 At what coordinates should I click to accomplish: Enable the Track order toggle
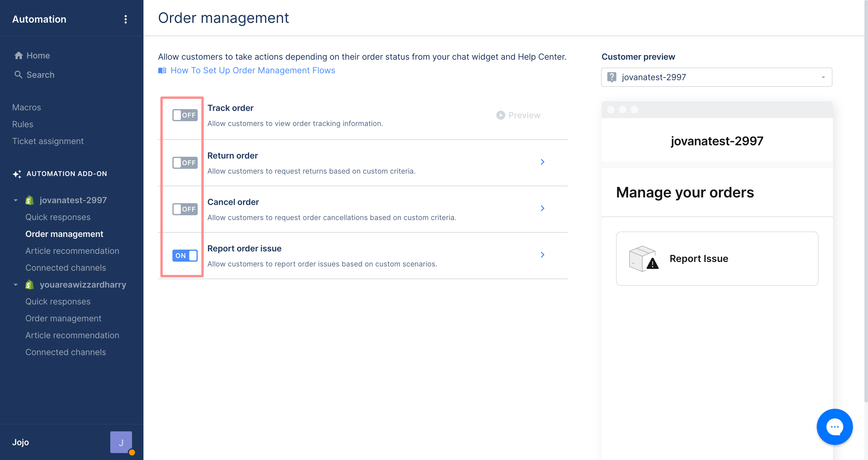(185, 115)
